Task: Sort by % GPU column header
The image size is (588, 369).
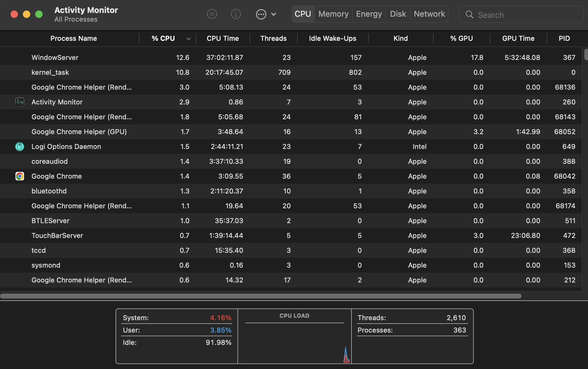Action: pos(461,39)
